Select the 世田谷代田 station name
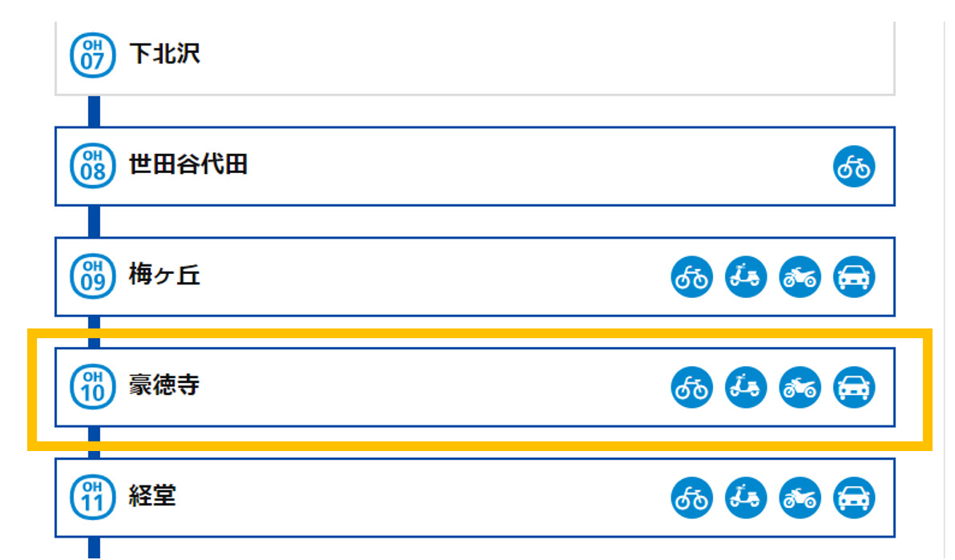 click(x=188, y=164)
